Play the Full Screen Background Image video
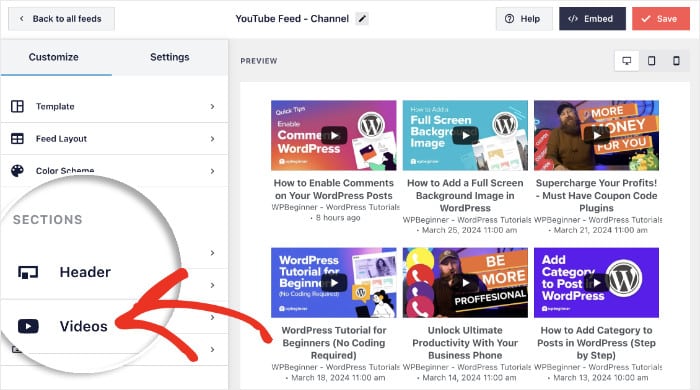Image resolution: width=700 pixels, height=390 pixels. tap(465, 136)
